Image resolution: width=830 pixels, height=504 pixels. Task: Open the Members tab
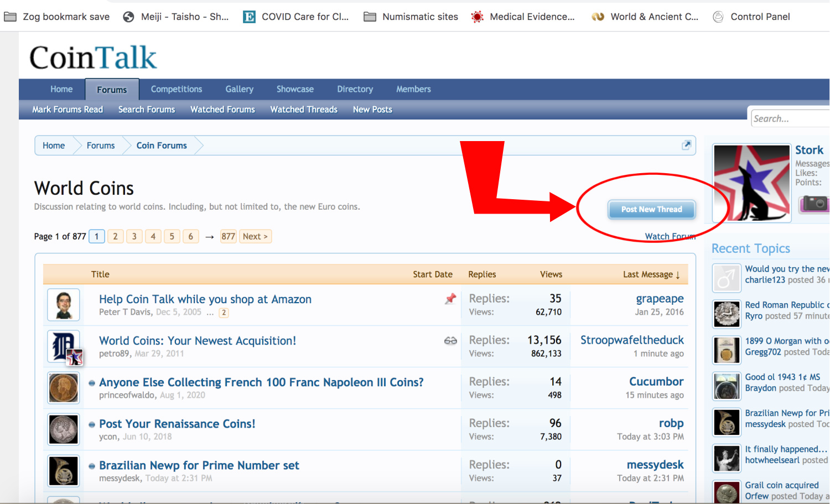pos(413,89)
